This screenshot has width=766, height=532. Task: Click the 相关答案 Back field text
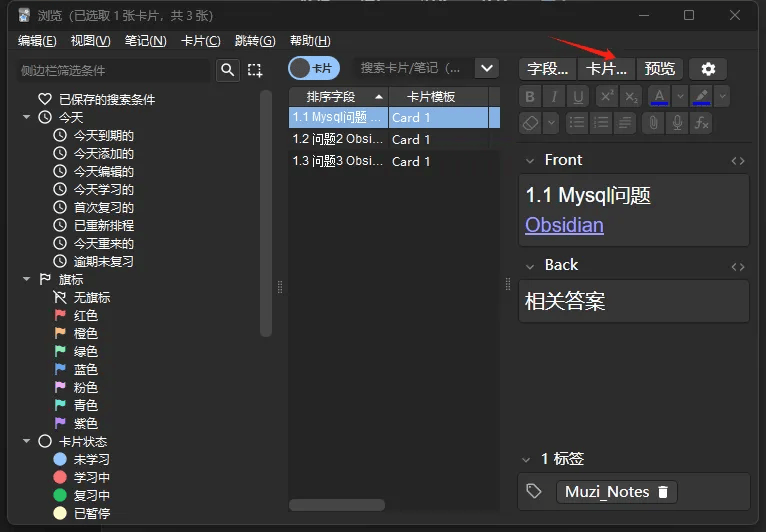[565, 301]
